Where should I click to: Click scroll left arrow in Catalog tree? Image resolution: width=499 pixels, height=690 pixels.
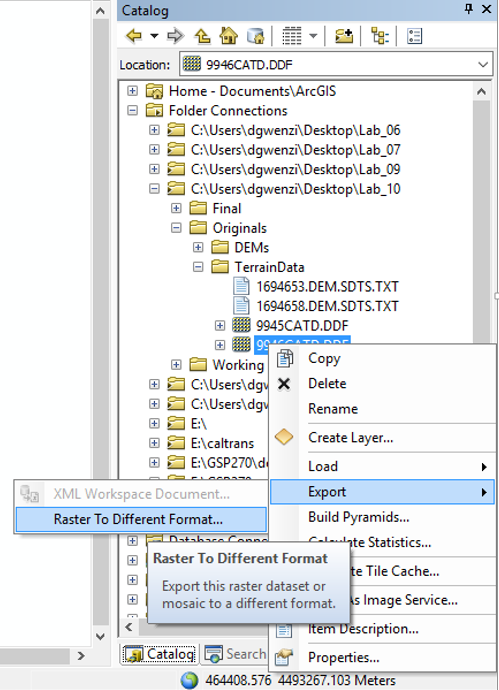click(x=129, y=627)
